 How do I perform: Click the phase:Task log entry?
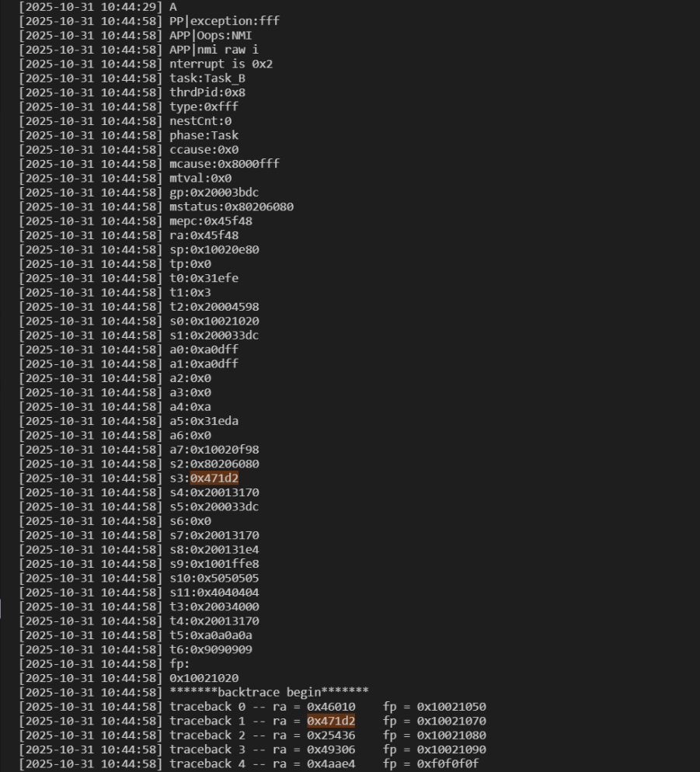coord(204,135)
